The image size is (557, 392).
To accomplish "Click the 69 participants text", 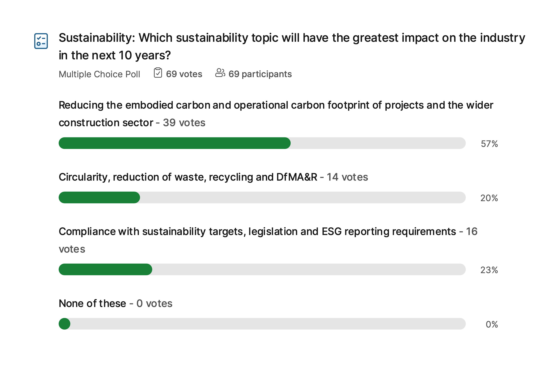I will (x=260, y=74).
